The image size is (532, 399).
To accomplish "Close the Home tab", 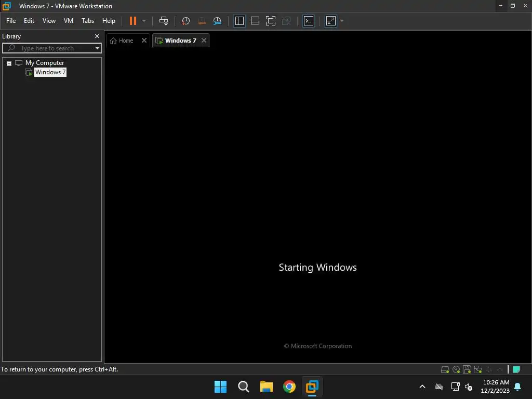I will click(x=144, y=41).
